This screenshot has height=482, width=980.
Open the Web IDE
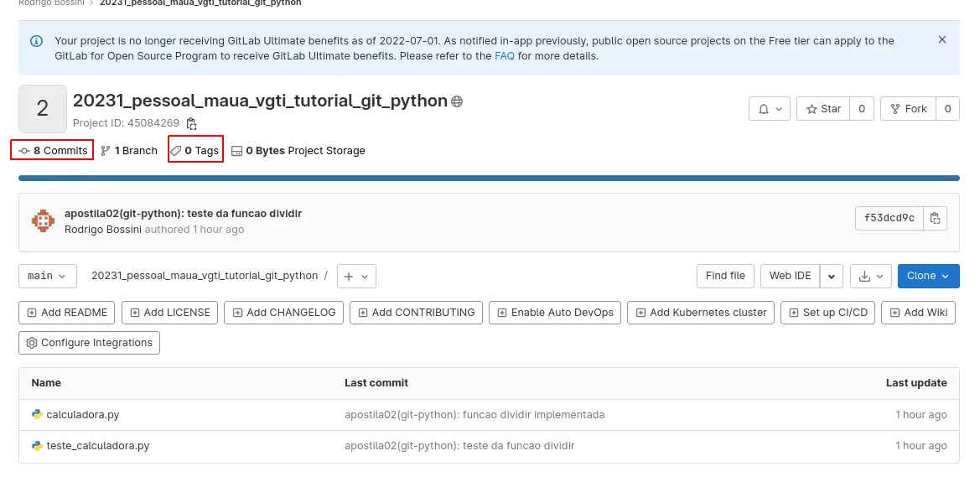point(790,276)
